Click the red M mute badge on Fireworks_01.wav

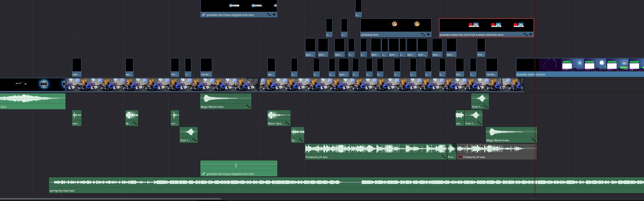(x=460, y=157)
